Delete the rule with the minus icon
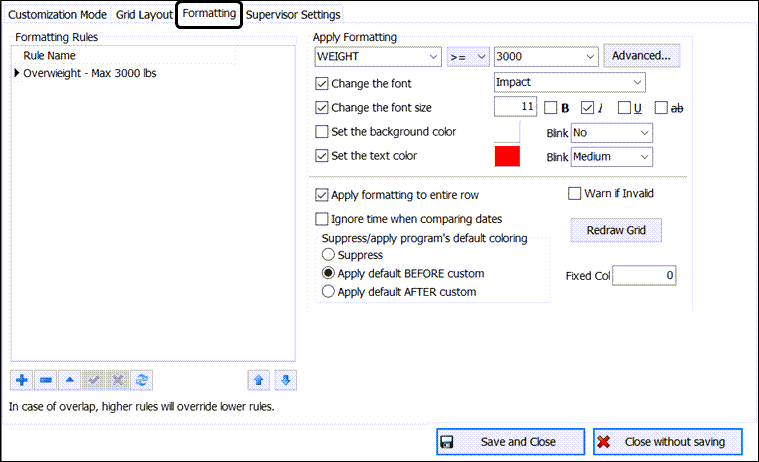759x462 pixels. (46, 380)
